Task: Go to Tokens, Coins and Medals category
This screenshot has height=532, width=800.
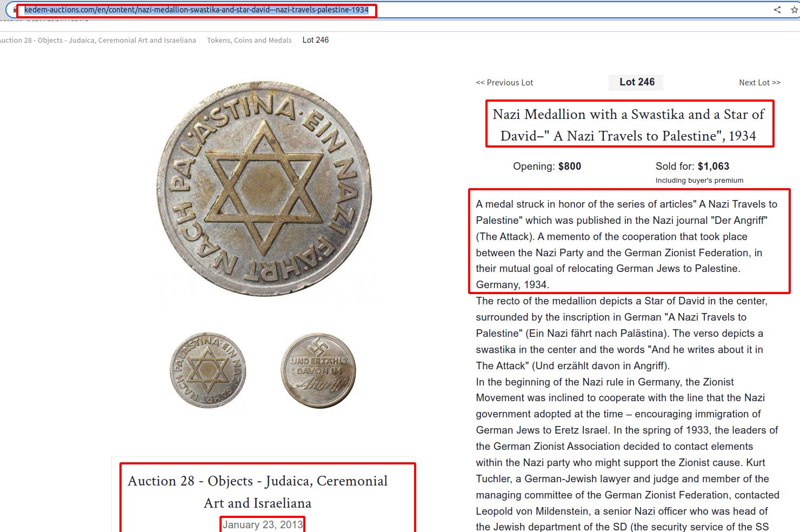Action: (249, 41)
